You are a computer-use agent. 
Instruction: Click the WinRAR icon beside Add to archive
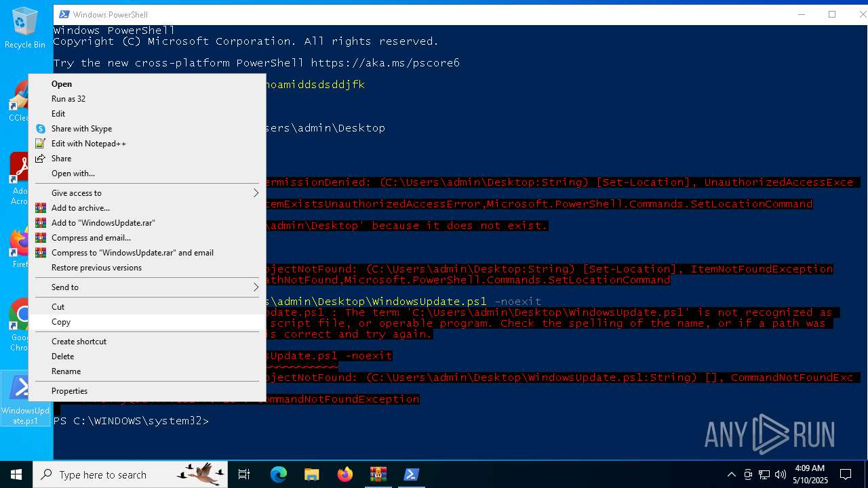(x=41, y=208)
